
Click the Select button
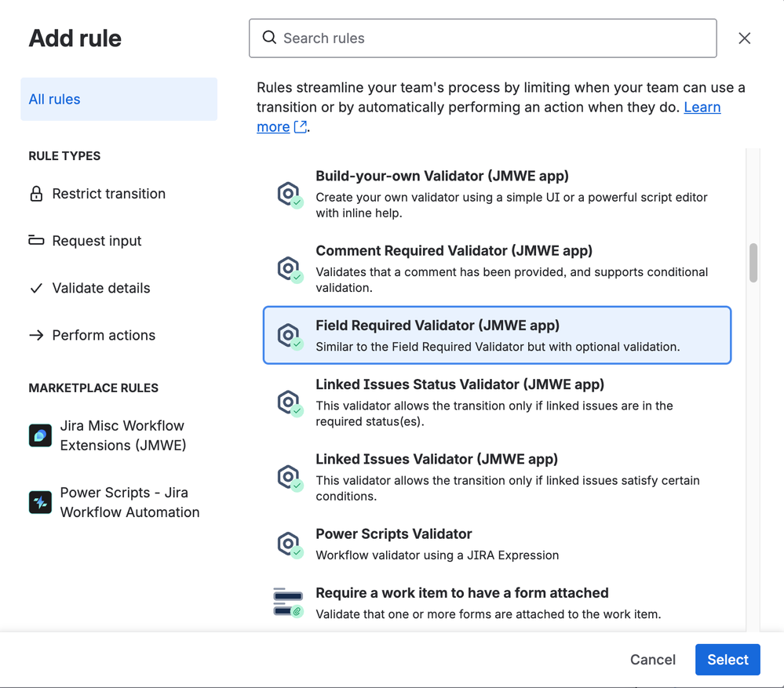point(727,660)
